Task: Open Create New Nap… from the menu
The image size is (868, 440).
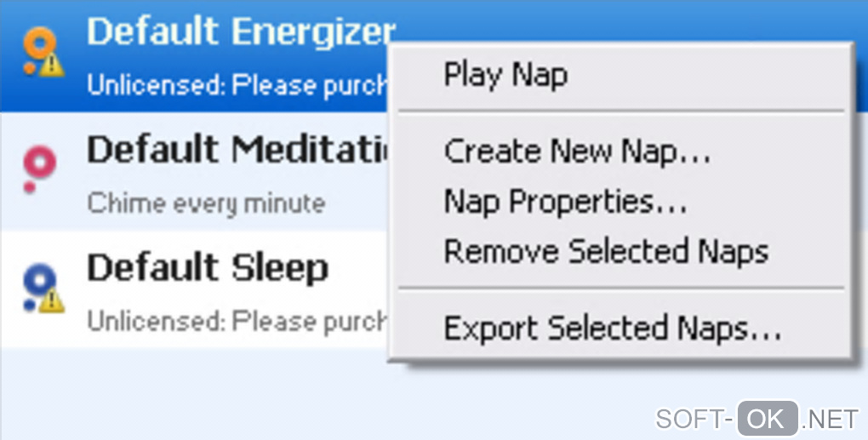Action: (577, 152)
